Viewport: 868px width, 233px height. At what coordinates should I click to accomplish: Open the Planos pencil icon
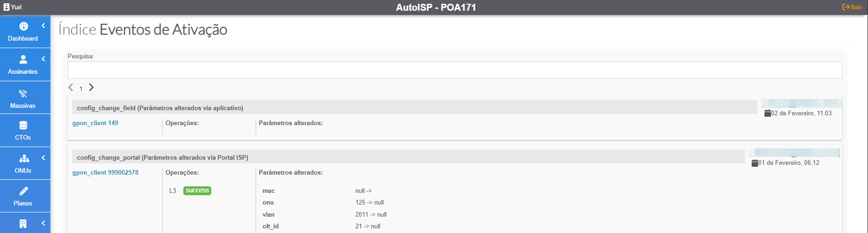tap(23, 191)
